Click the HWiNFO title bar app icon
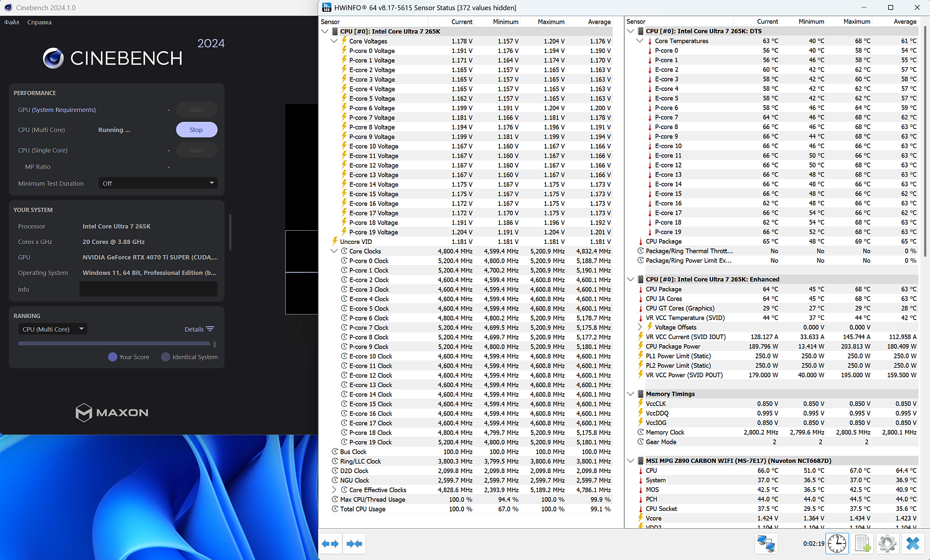The width and height of the screenshot is (930, 560). click(x=327, y=7)
